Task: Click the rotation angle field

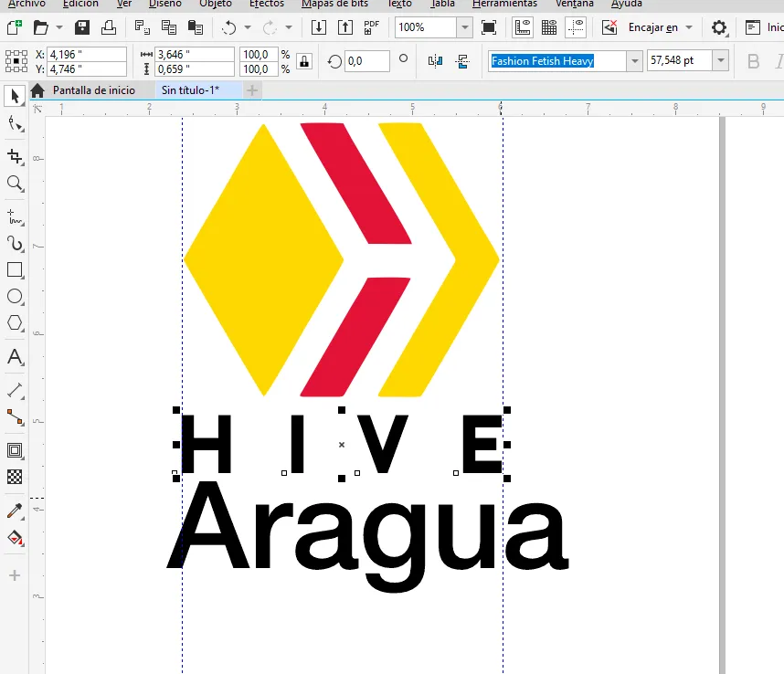Action: coord(367,61)
